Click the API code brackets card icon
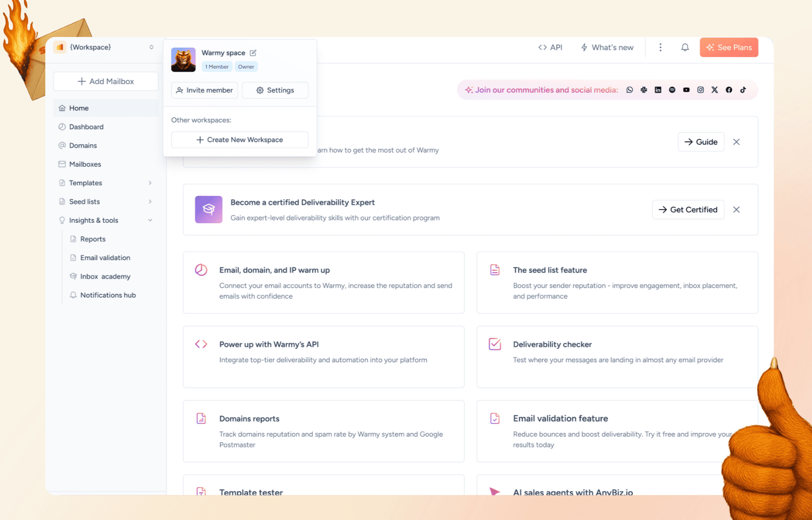 coord(201,344)
